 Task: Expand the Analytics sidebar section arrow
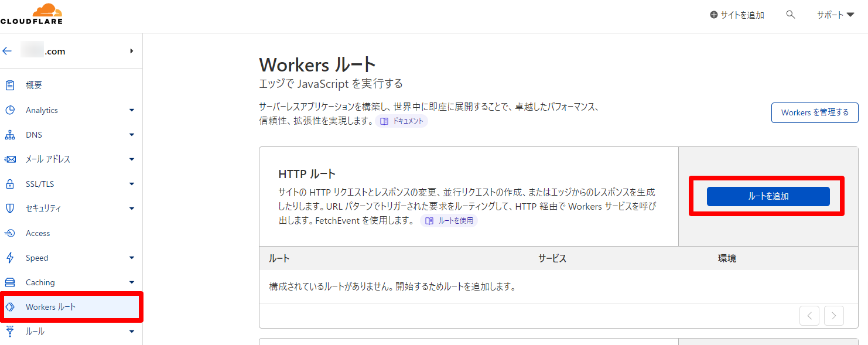(132, 110)
